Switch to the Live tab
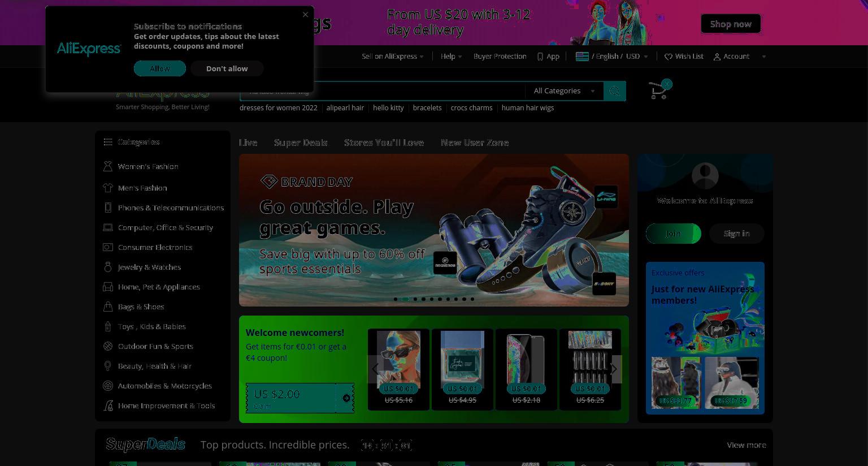This screenshot has width=868, height=466. point(248,143)
